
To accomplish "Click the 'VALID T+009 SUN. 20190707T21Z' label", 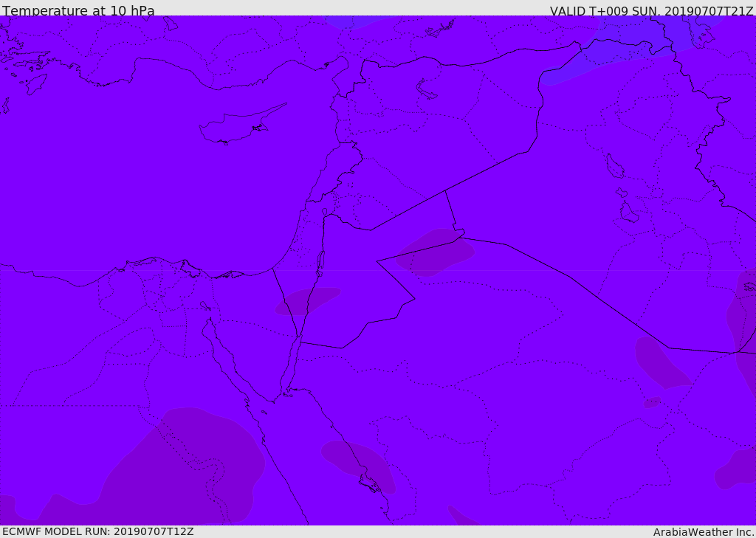I will point(651,11).
